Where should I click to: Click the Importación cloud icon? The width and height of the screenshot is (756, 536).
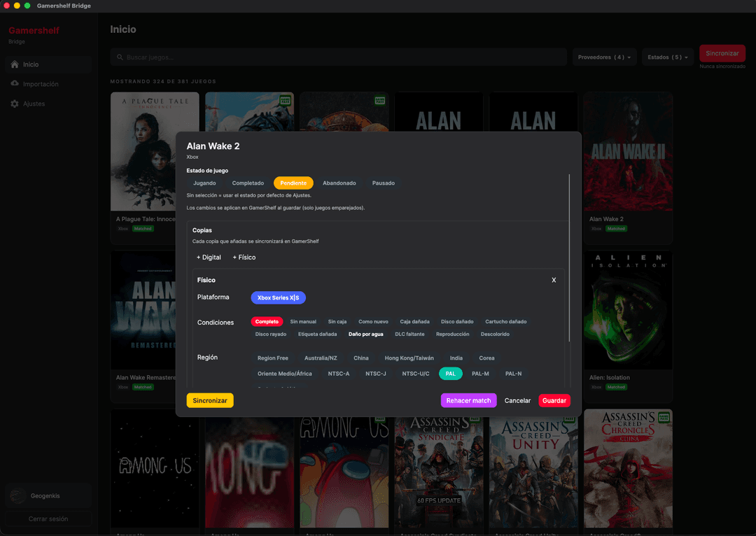[x=15, y=84]
